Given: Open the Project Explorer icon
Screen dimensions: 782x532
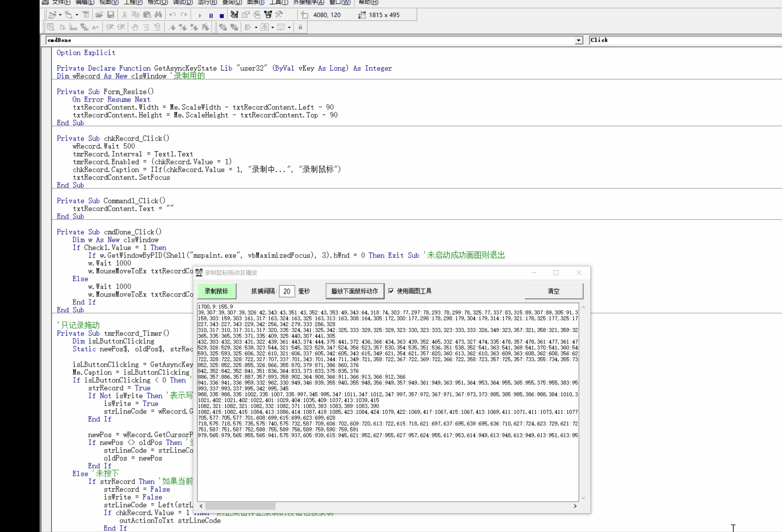Looking at the screenshot, I should (x=234, y=15).
